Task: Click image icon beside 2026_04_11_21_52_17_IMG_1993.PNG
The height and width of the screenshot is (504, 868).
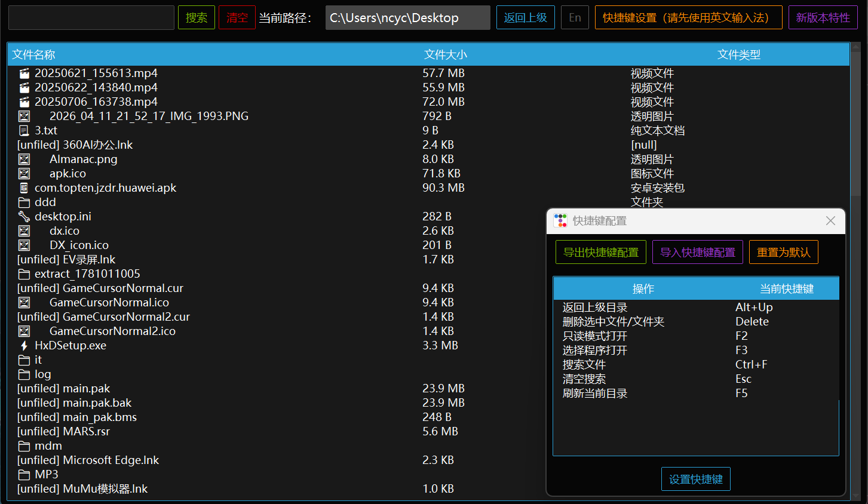Action: coord(24,116)
